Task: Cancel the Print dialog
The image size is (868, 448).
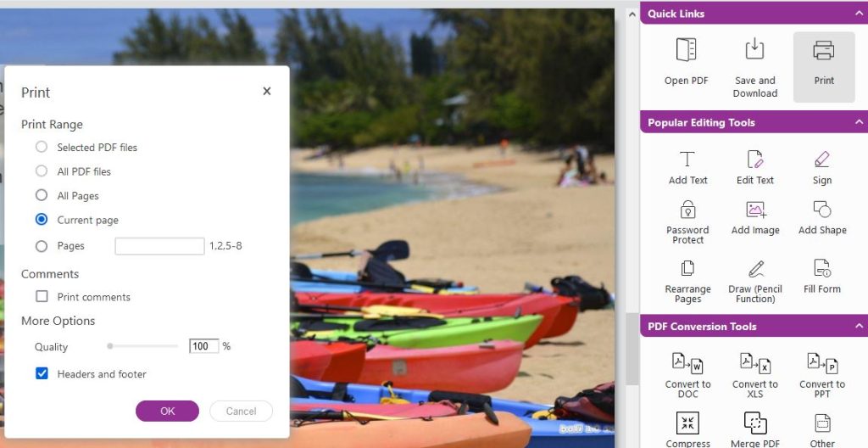Action: point(241,411)
